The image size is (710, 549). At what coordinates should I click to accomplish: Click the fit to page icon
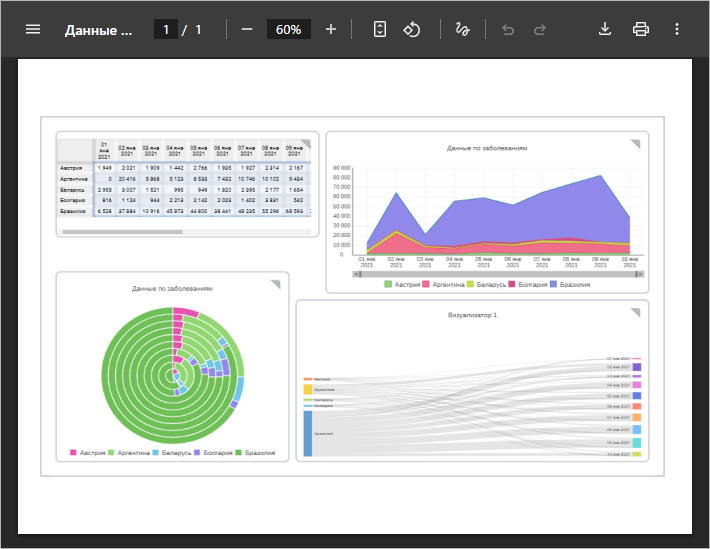[x=379, y=29]
